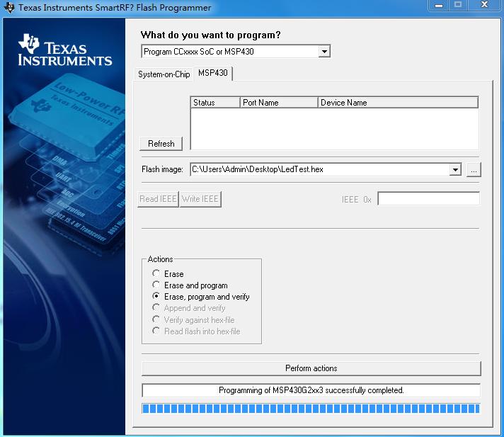Image resolution: width=504 pixels, height=437 pixels.
Task: Click the Status column header
Action: click(x=215, y=103)
